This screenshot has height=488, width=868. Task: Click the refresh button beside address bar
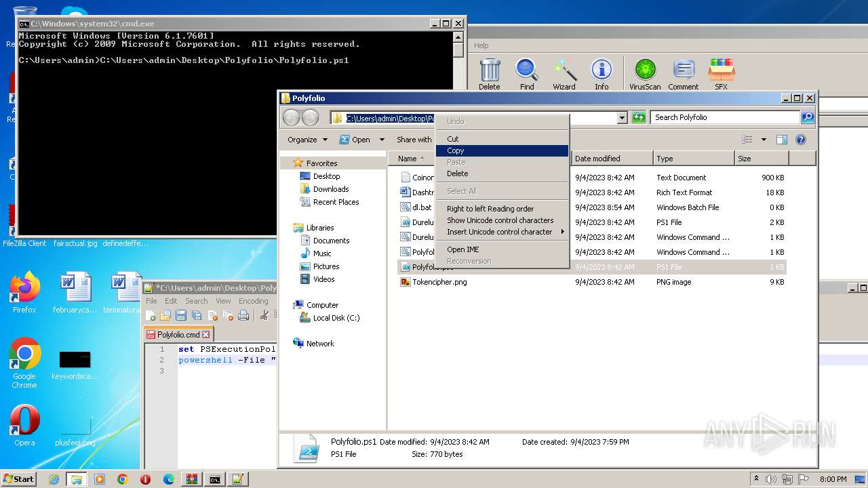(x=639, y=117)
